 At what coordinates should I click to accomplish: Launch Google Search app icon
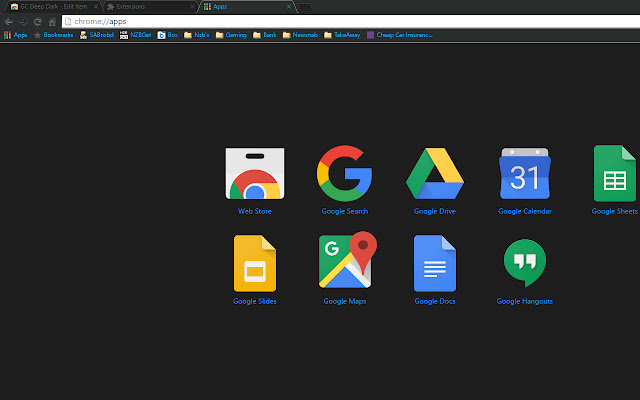[344, 173]
